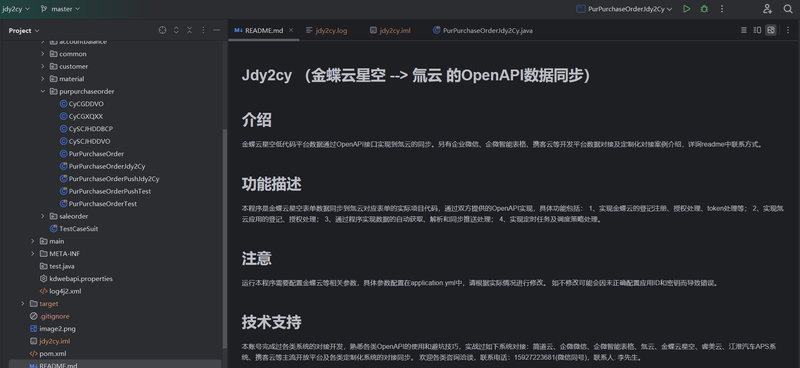Image resolution: width=800 pixels, height=368 pixels.
Task: Select PurPurchaseOrderTest class in tree
Action: [x=103, y=204]
